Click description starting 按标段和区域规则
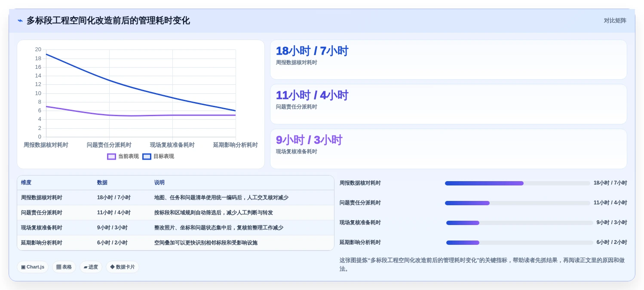This screenshot has width=644, height=290. 214,213
